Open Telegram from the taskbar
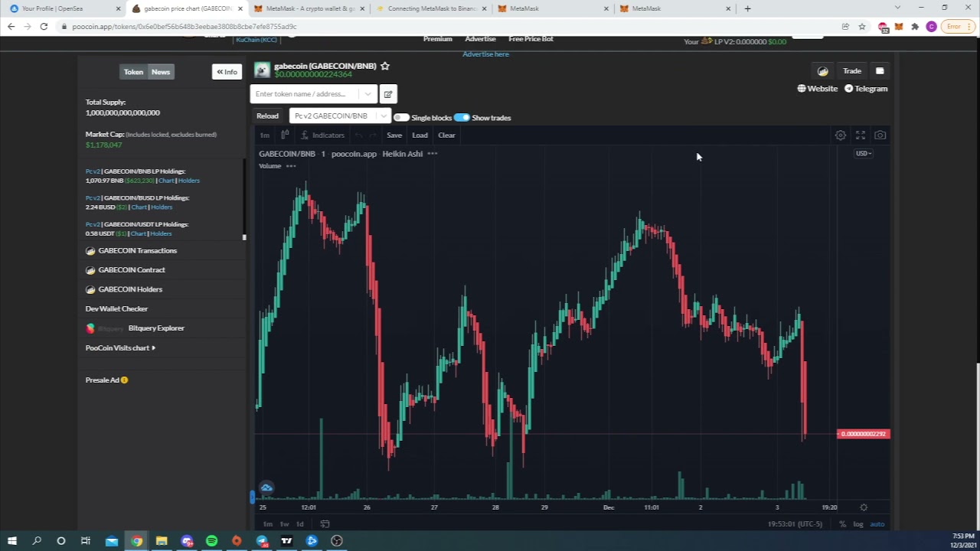Screen dimensions: 980x551 [x=262, y=541]
